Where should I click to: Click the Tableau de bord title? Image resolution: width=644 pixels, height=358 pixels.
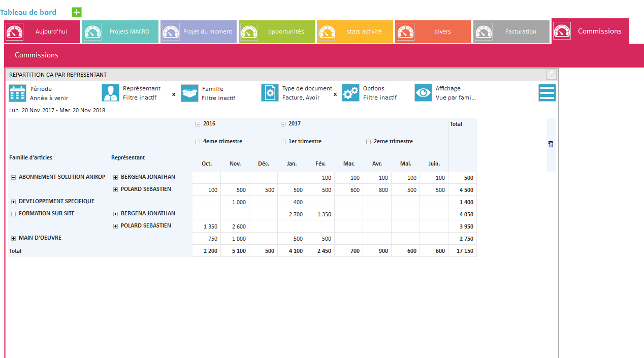pyautogui.click(x=28, y=12)
